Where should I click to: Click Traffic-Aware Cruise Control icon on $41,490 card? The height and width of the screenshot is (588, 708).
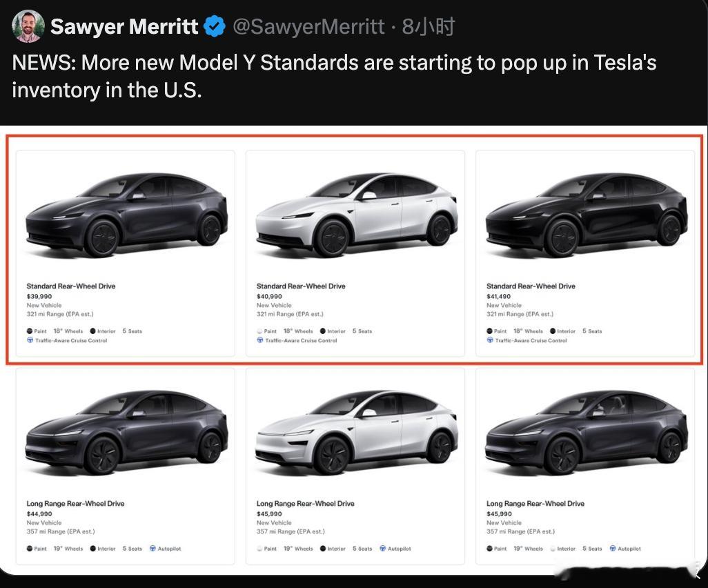point(490,340)
